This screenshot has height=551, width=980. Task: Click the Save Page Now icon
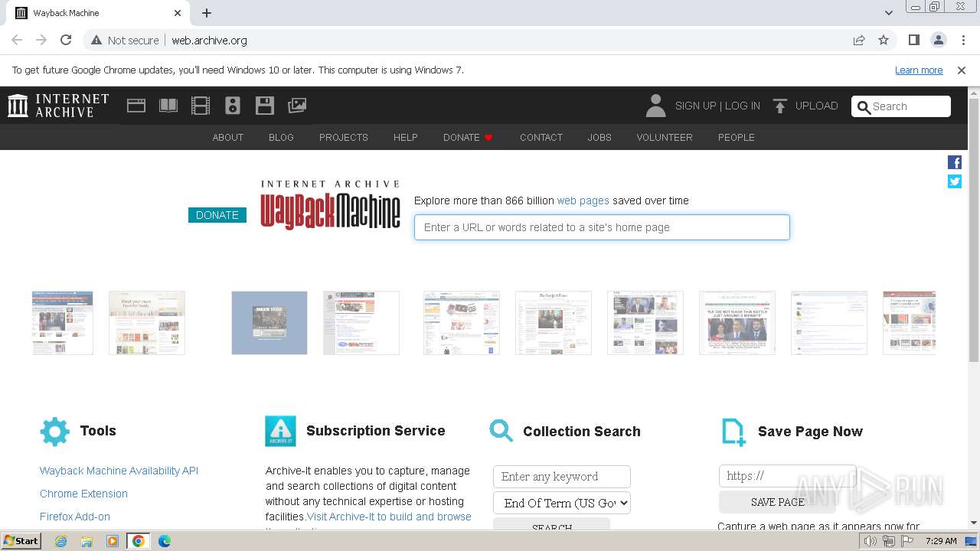click(x=733, y=432)
